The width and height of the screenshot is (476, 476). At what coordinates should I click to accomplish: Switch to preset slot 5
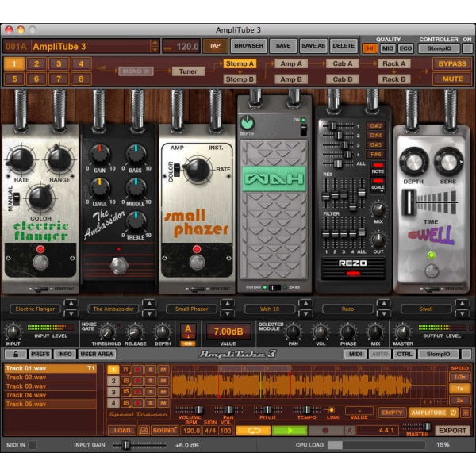point(14,79)
